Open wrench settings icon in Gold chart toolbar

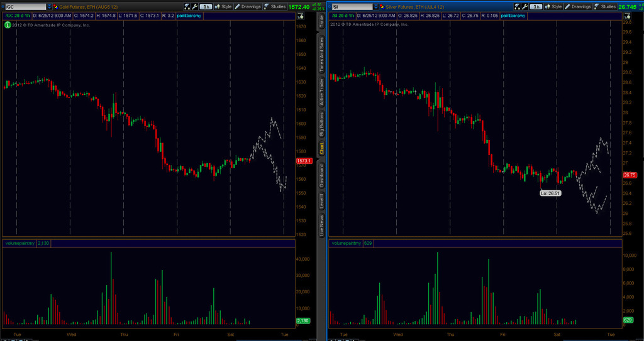point(195,6)
